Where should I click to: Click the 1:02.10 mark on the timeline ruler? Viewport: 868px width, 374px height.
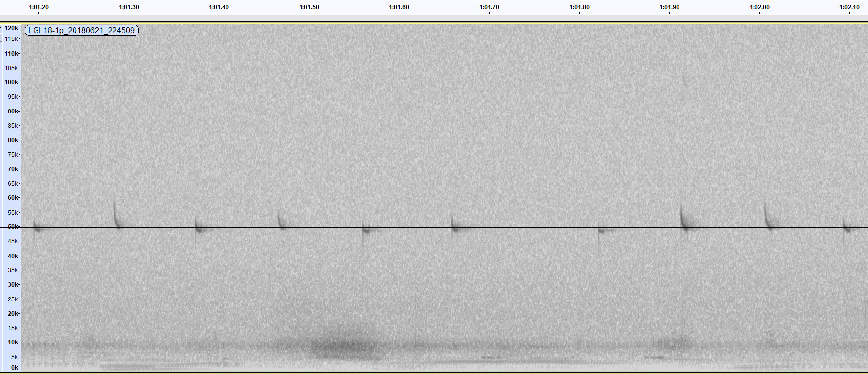point(849,7)
